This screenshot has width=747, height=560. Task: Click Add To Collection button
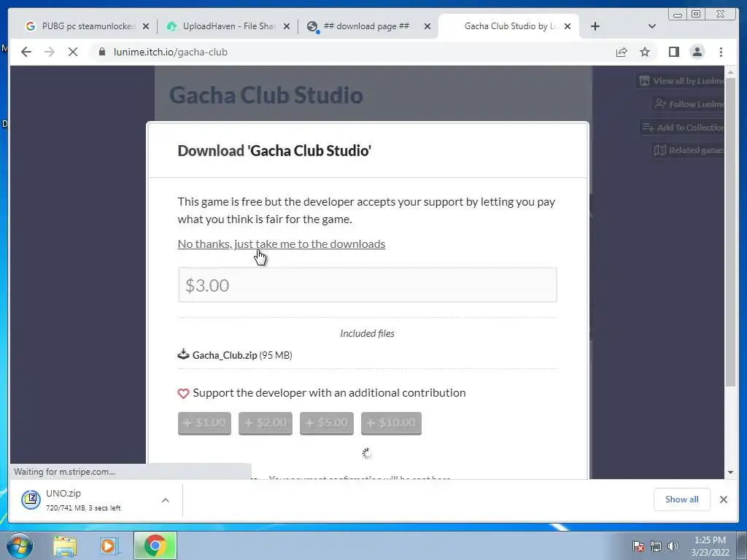[682, 127]
